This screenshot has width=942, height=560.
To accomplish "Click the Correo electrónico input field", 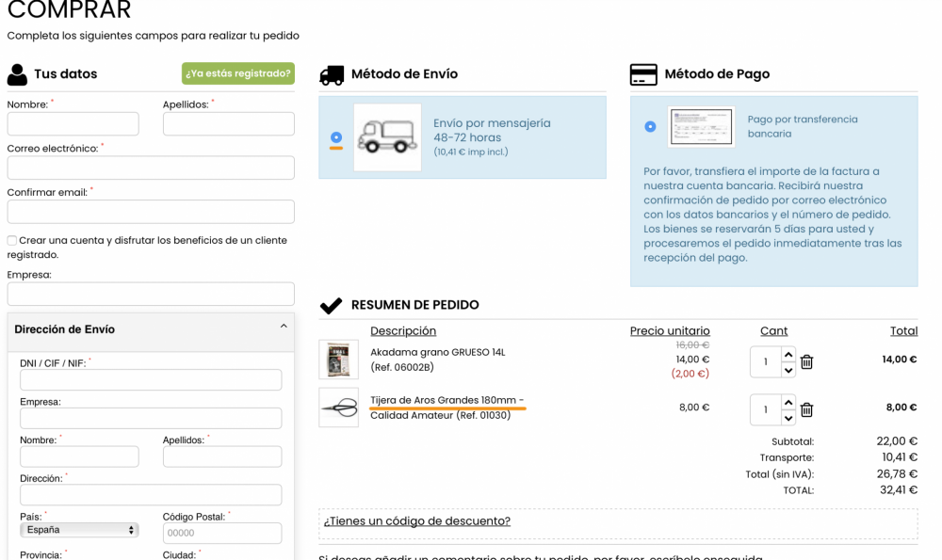I will coord(151,168).
